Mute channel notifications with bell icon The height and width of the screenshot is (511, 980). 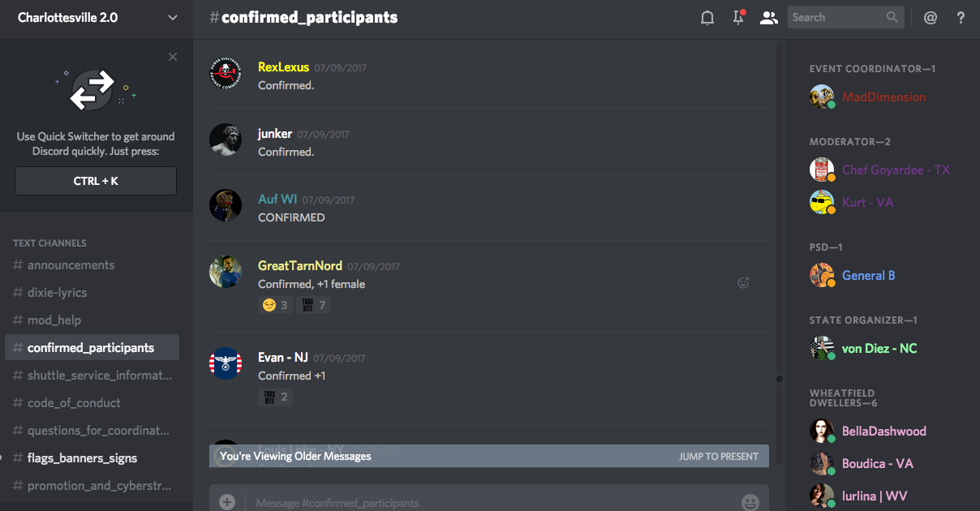click(707, 17)
